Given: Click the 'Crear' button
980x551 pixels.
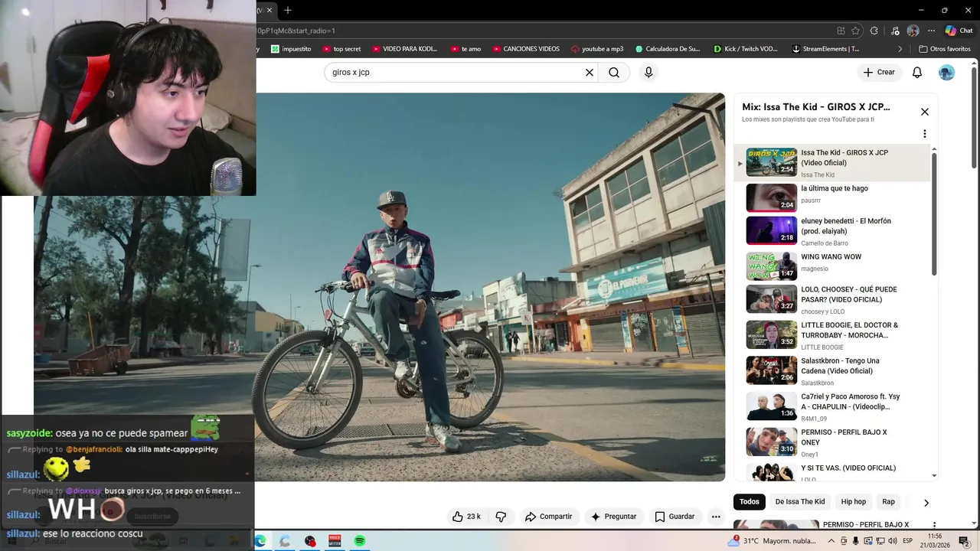Looking at the screenshot, I should pyautogui.click(x=879, y=72).
